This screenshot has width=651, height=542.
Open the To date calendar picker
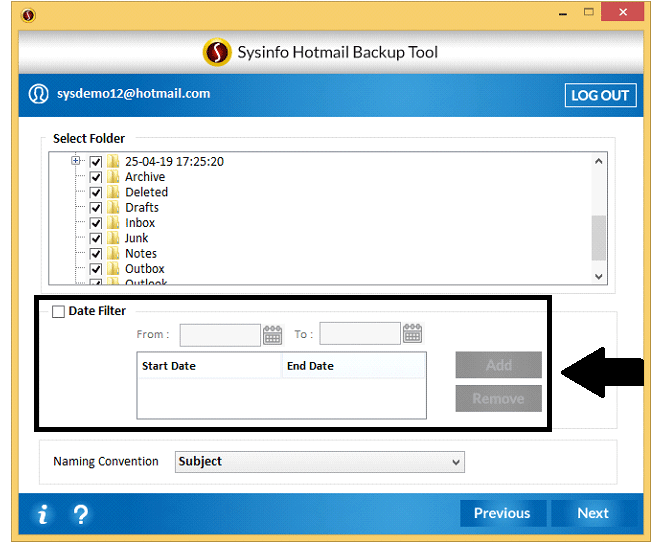point(412,334)
